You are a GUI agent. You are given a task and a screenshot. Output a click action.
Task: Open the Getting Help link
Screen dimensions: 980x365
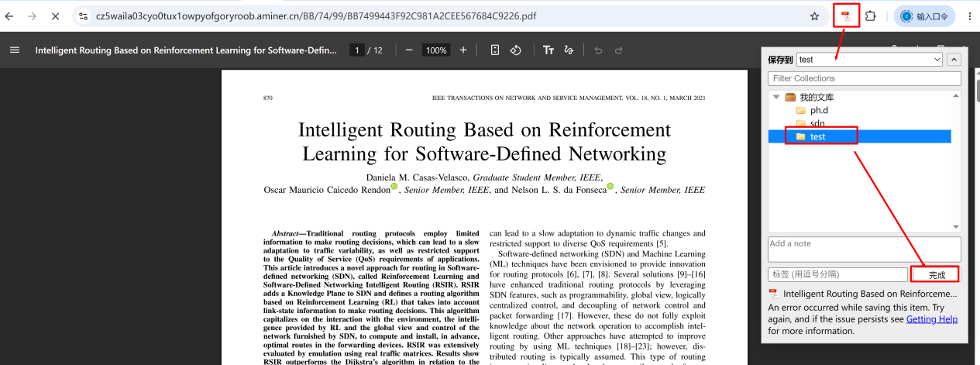(x=932, y=319)
